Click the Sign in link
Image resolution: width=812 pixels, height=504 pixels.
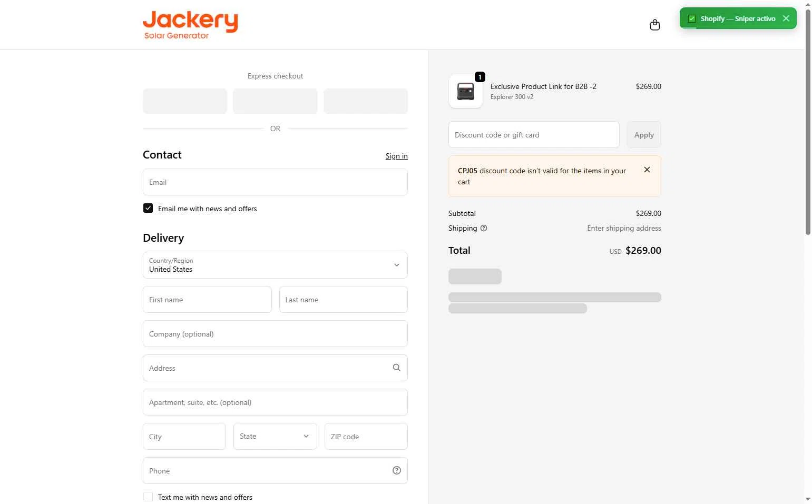(x=396, y=156)
